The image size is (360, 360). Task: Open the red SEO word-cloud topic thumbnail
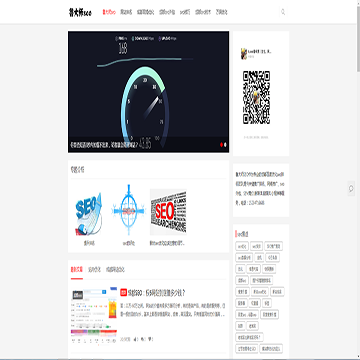(x=168, y=212)
